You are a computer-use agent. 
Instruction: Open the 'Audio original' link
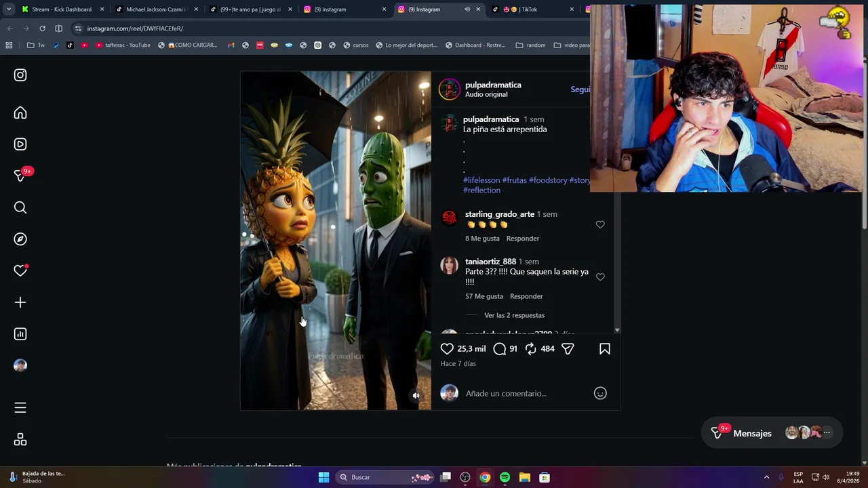[x=486, y=94]
